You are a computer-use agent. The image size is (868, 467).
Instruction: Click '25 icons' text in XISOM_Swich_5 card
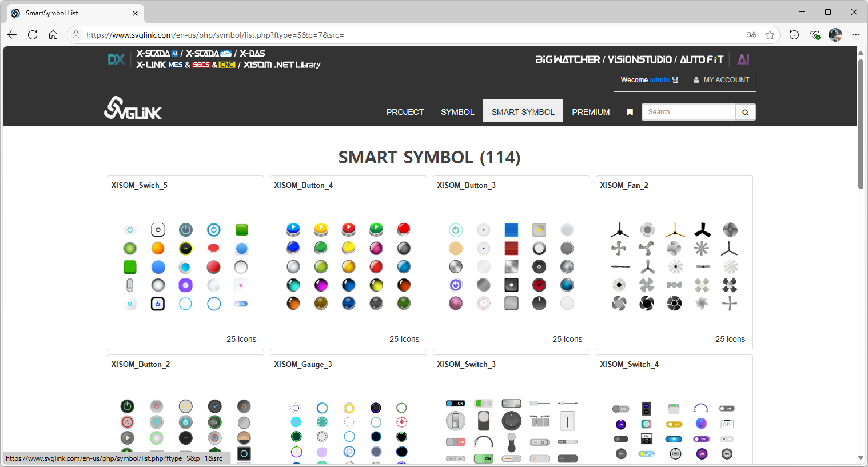241,339
